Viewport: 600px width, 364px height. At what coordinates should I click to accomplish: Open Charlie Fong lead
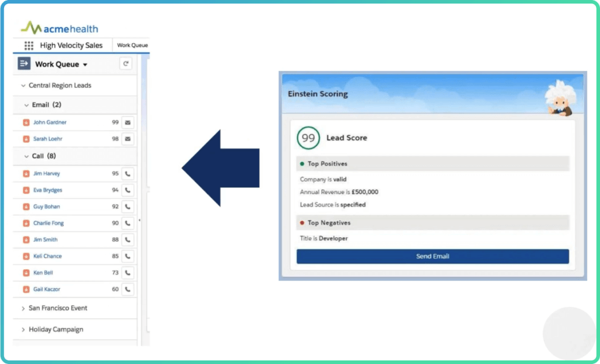coord(49,223)
